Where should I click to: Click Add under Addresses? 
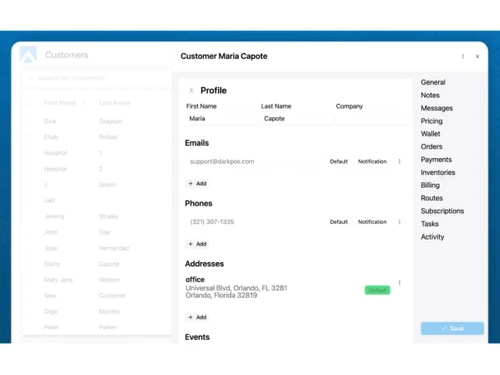[197, 317]
